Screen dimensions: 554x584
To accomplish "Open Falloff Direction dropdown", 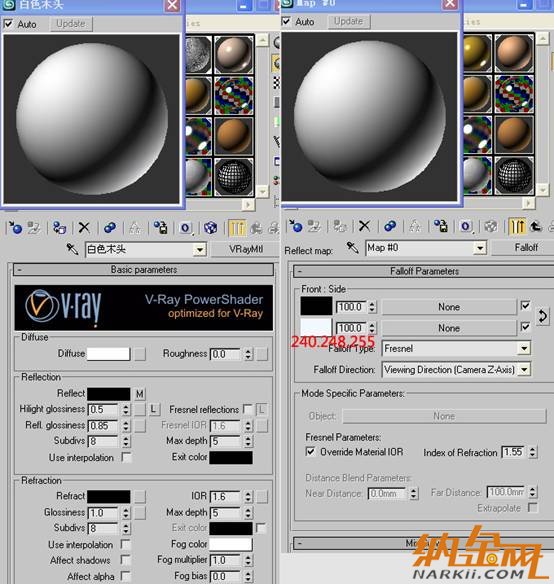I will tap(456, 369).
